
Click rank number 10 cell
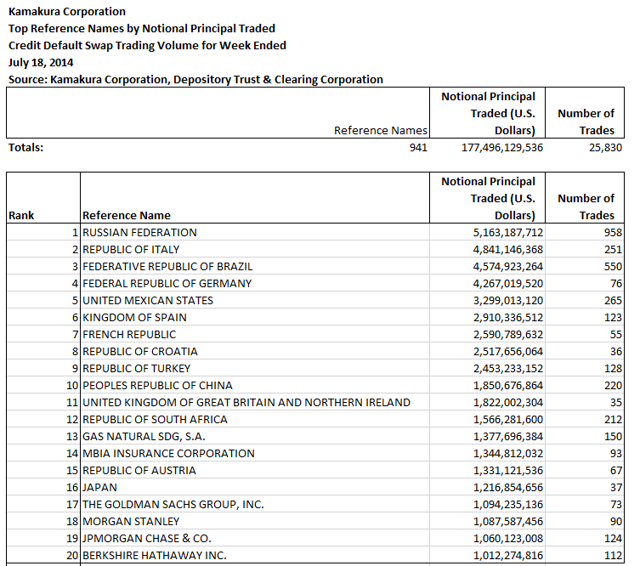click(x=44, y=385)
